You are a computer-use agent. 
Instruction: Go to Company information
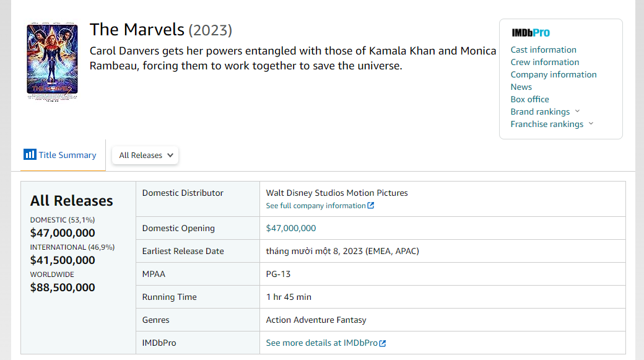553,74
